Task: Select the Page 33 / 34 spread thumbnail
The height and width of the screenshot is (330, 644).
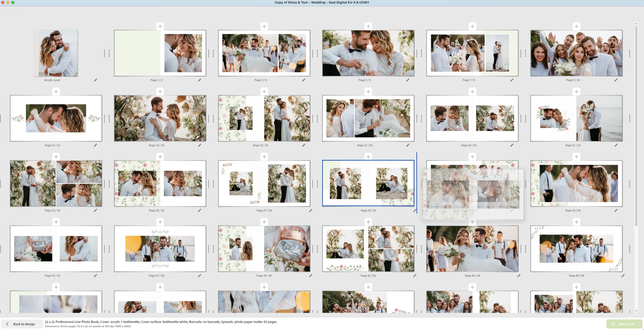Action: [x=576, y=184]
